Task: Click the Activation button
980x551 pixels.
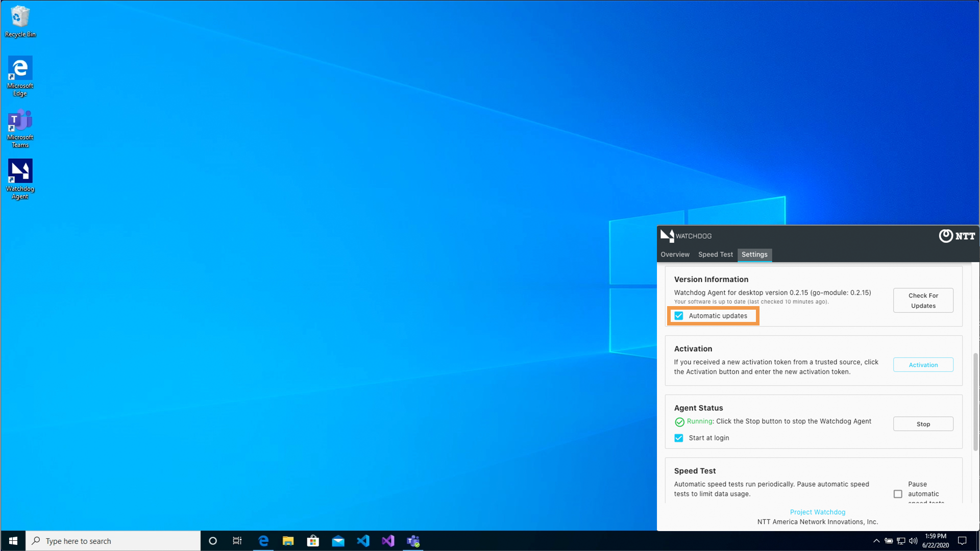Action: point(923,365)
